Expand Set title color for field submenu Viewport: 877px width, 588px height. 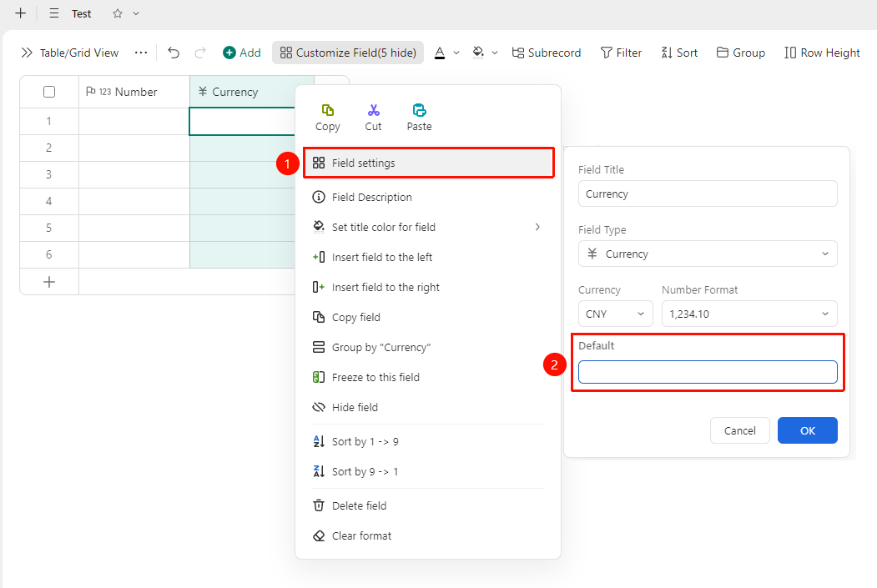[428, 227]
